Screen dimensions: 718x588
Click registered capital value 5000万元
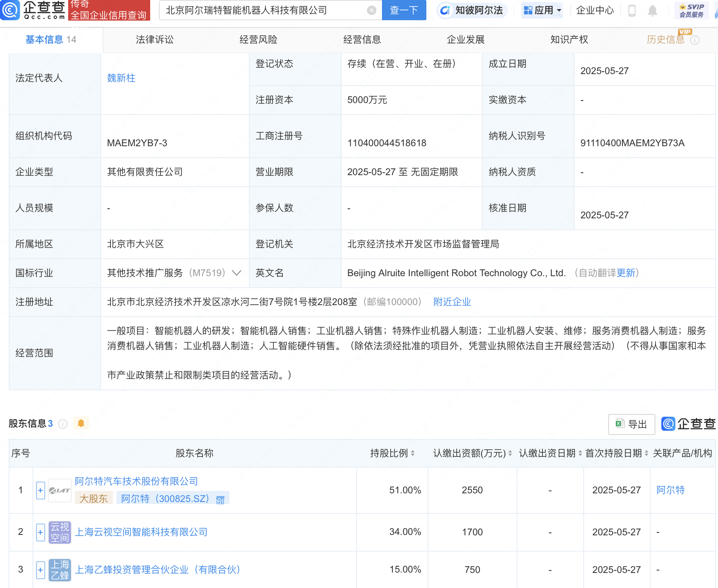[x=367, y=100]
